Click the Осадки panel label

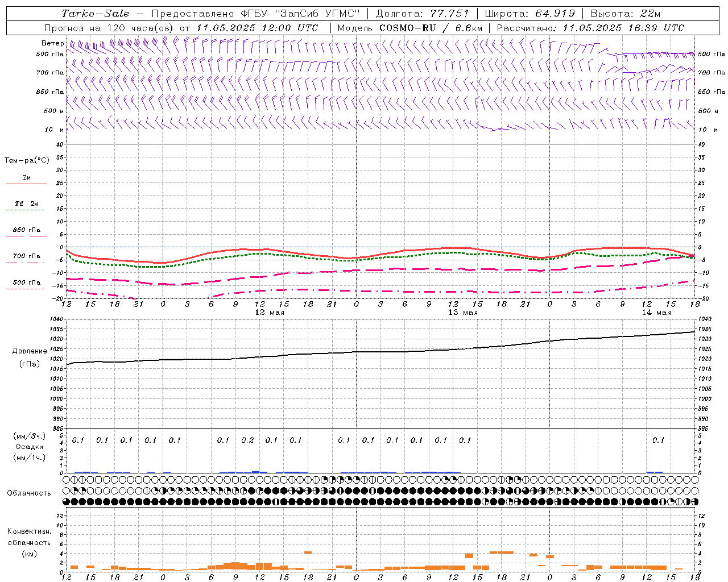click(29, 447)
